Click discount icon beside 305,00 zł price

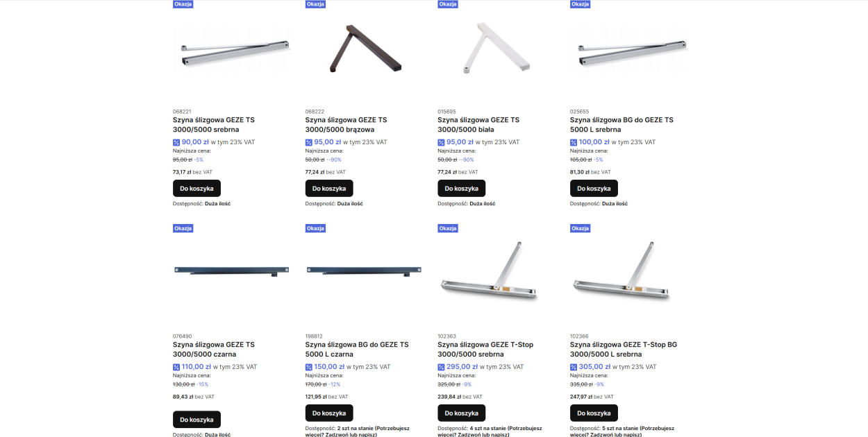pyautogui.click(x=574, y=367)
